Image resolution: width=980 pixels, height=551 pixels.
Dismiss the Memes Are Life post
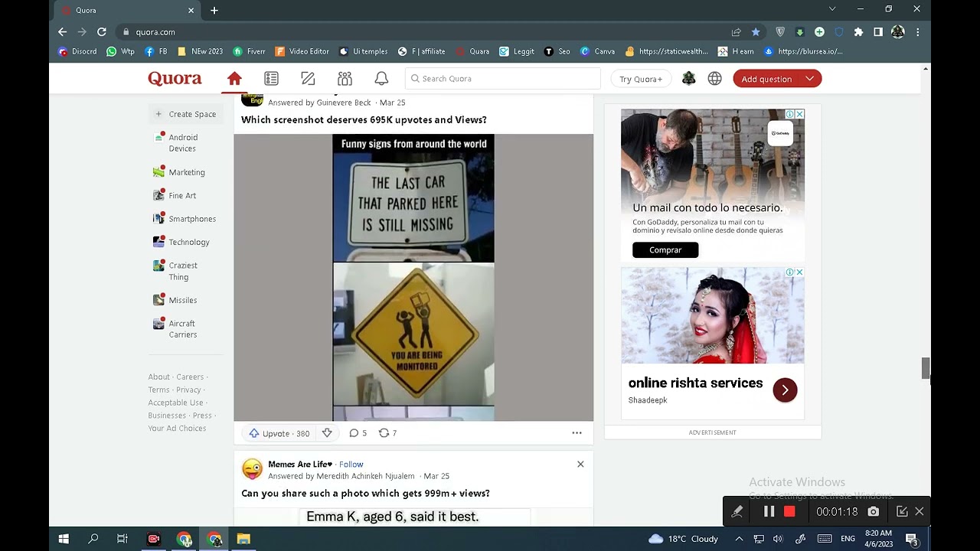click(580, 464)
